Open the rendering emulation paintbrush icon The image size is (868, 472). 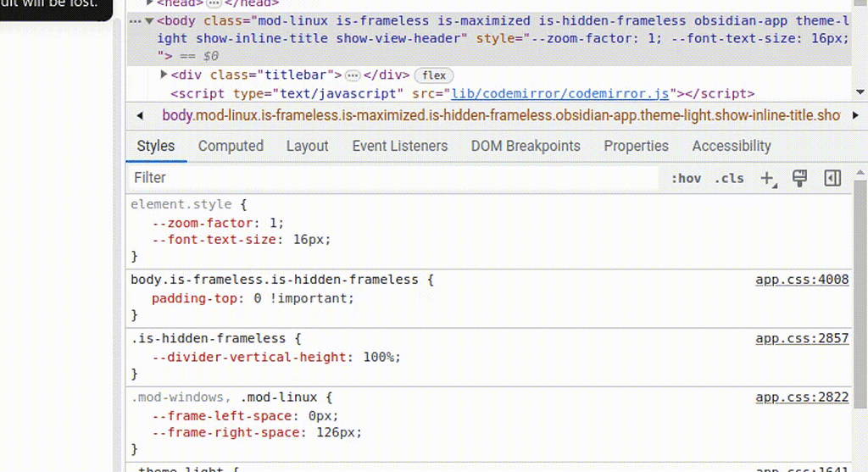[x=800, y=178]
